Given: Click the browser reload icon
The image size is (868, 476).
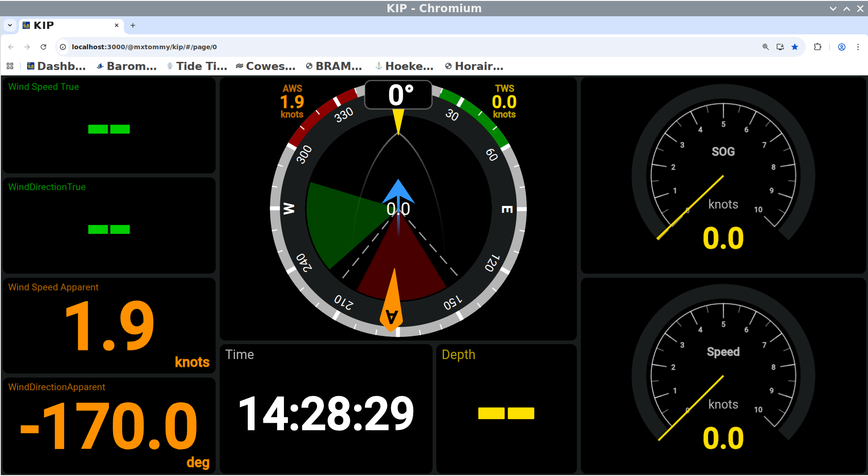Looking at the screenshot, I should 43,47.
